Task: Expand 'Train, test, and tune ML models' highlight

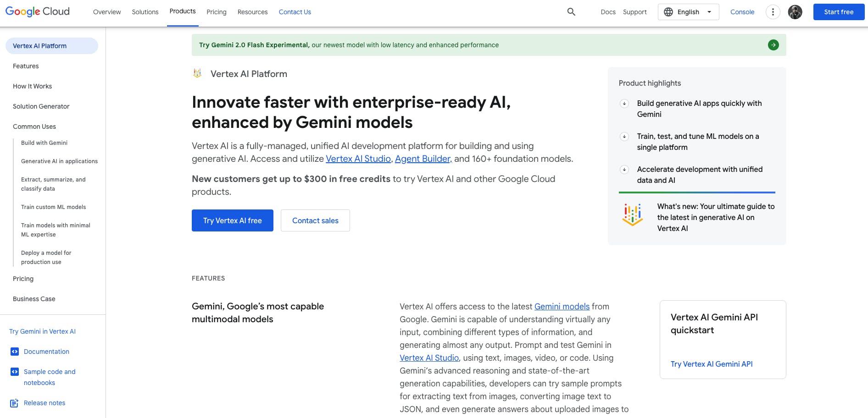Action: point(624,137)
